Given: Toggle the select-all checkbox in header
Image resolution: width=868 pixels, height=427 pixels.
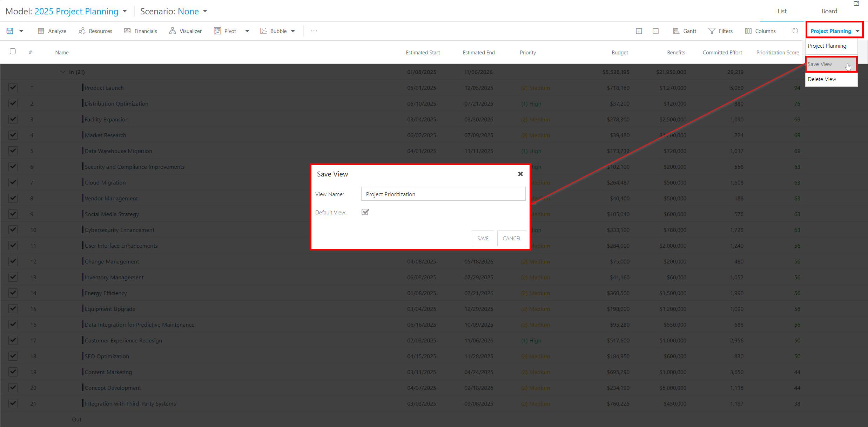Looking at the screenshot, I should [13, 52].
